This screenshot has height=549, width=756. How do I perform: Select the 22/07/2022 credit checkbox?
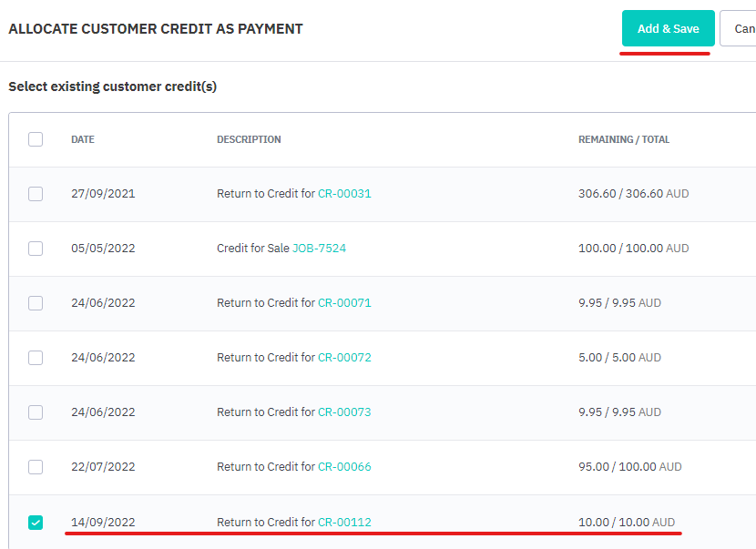click(x=36, y=467)
